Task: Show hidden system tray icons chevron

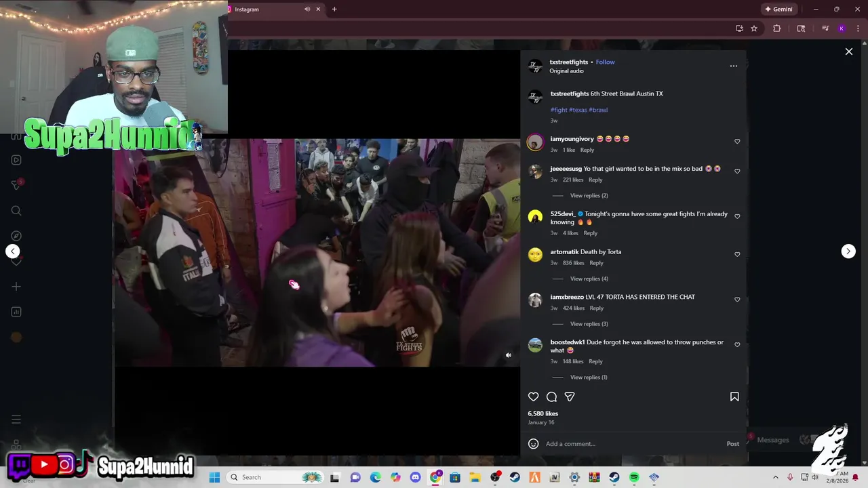Action: click(776, 478)
